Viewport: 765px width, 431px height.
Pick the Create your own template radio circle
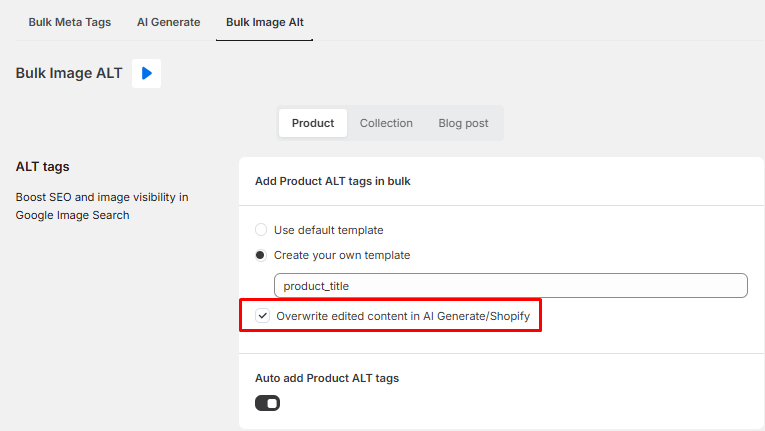click(x=261, y=255)
